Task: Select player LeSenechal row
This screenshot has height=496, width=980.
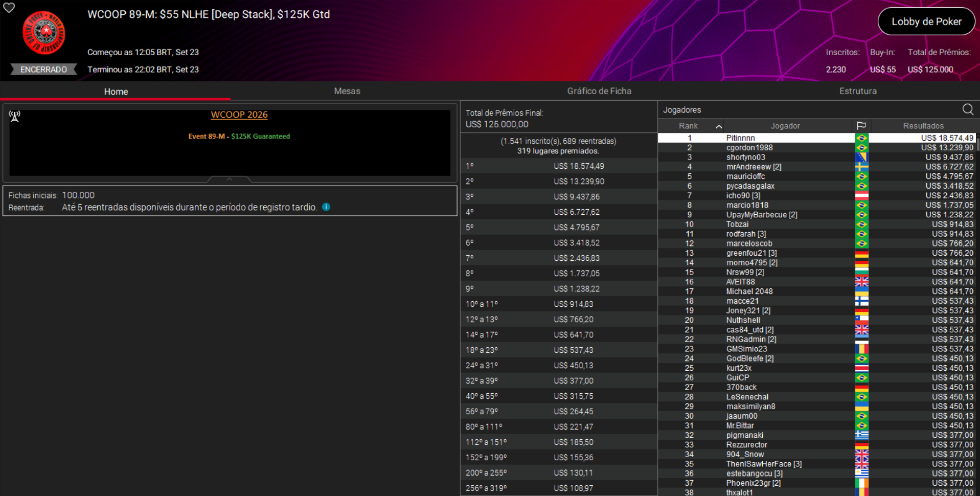Action: [816, 397]
